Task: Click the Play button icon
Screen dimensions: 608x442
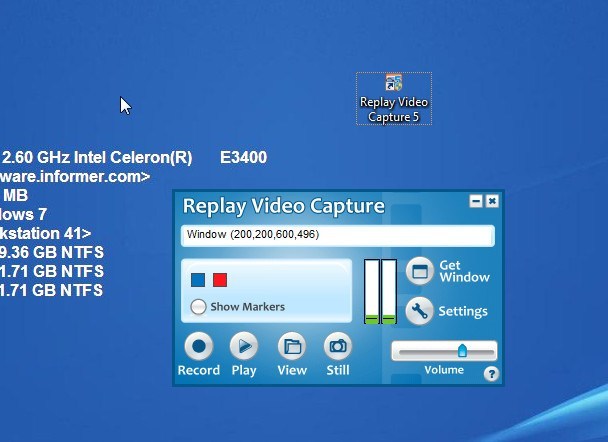Action: (x=244, y=346)
